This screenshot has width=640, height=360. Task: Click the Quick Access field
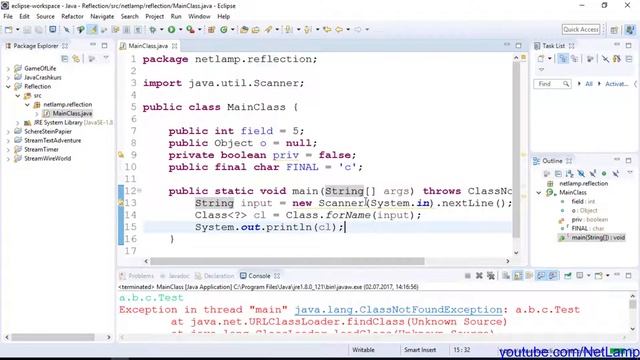(x=581, y=29)
